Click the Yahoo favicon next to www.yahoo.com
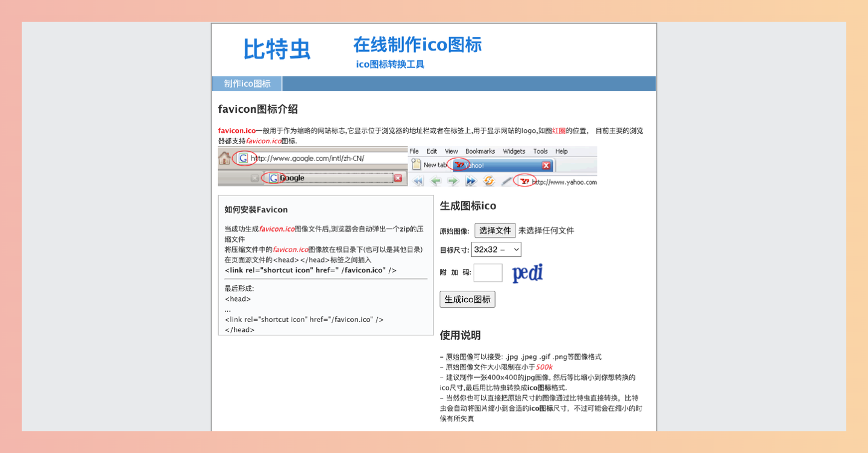The height and width of the screenshot is (453, 868). (x=524, y=180)
